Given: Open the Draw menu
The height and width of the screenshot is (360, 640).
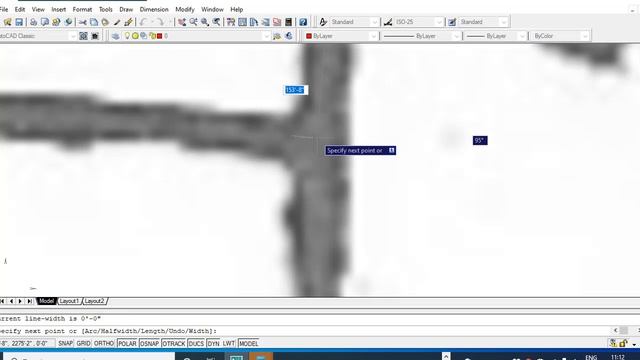Looking at the screenshot, I should pyautogui.click(x=126, y=9).
